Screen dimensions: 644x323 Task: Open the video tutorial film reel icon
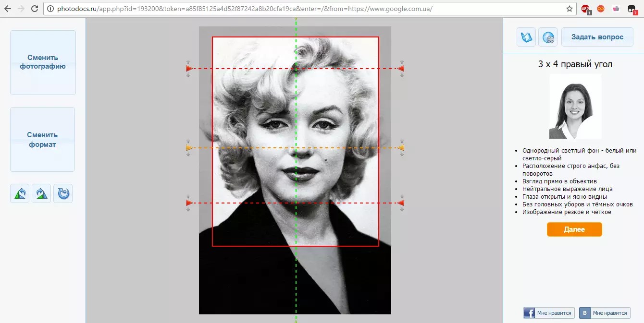click(548, 37)
